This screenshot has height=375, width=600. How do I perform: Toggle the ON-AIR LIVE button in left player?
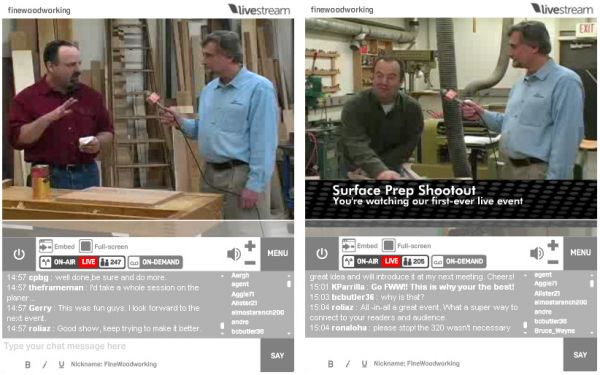[82, 262]
